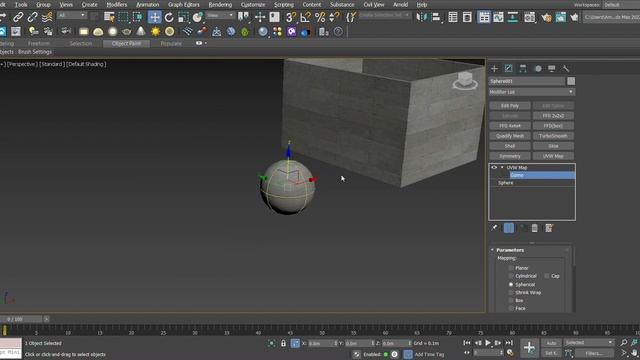
Task: Open Render Setup teapot icon
Action: pos(547,17)
